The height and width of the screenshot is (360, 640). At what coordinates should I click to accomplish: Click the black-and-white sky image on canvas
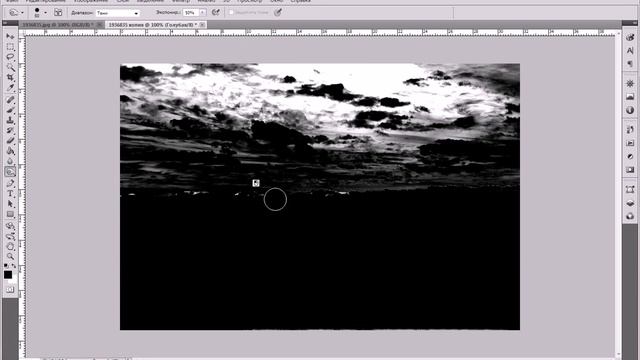[x=320, y=196]
